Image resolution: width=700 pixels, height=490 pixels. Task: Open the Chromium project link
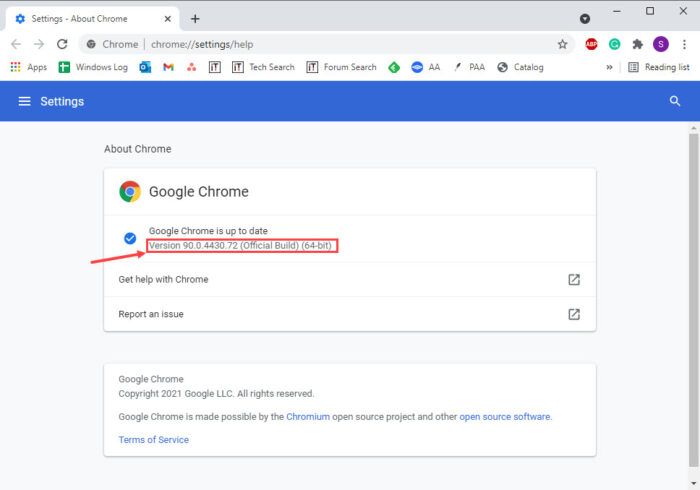(308, 416)
